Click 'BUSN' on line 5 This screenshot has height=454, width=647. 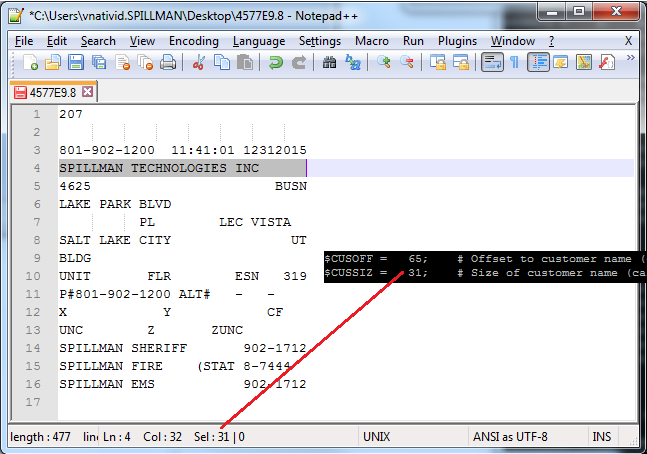(x=291, y=186)
